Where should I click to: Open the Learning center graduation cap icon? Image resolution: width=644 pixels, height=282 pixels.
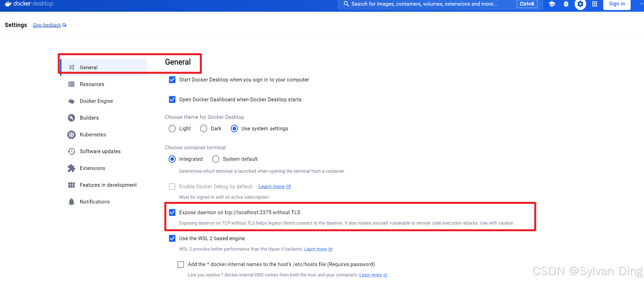tap(552, 4)
